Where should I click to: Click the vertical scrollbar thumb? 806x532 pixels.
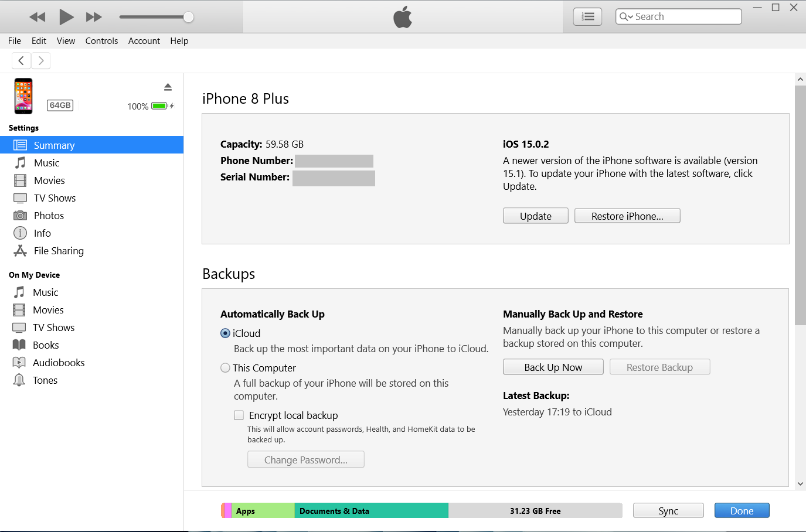pyautogui.click(x=800, y=205)
